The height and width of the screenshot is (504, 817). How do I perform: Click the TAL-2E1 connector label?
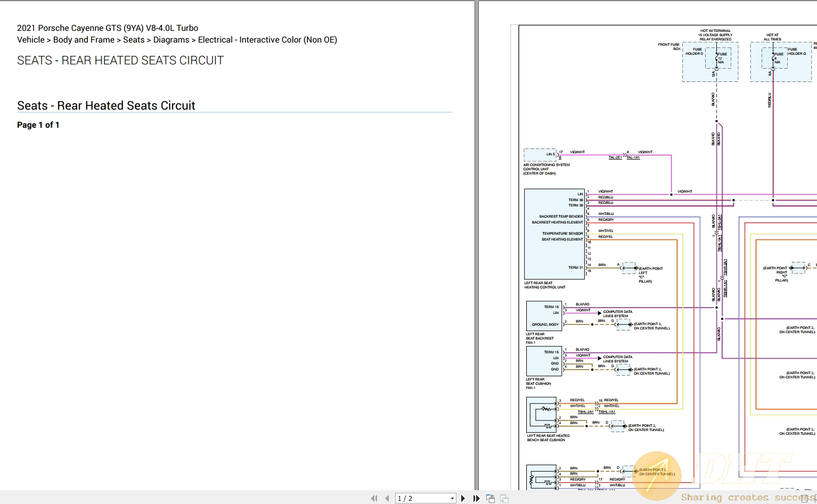pyautogui.click(x=615, y=158)
